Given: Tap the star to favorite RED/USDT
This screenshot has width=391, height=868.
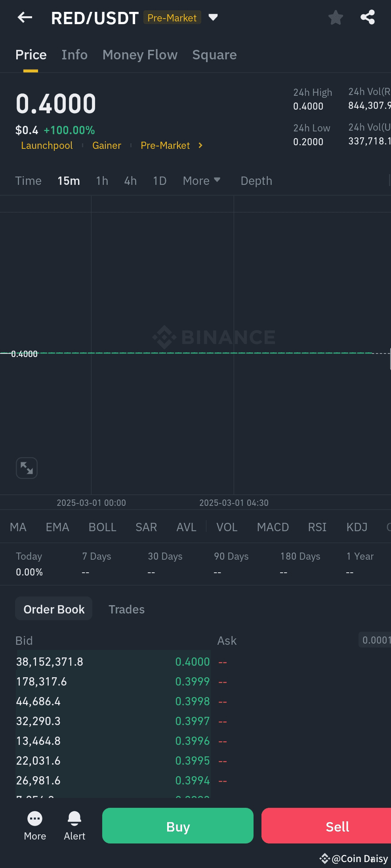Looking at the screenshot, I should coord(335,17).
